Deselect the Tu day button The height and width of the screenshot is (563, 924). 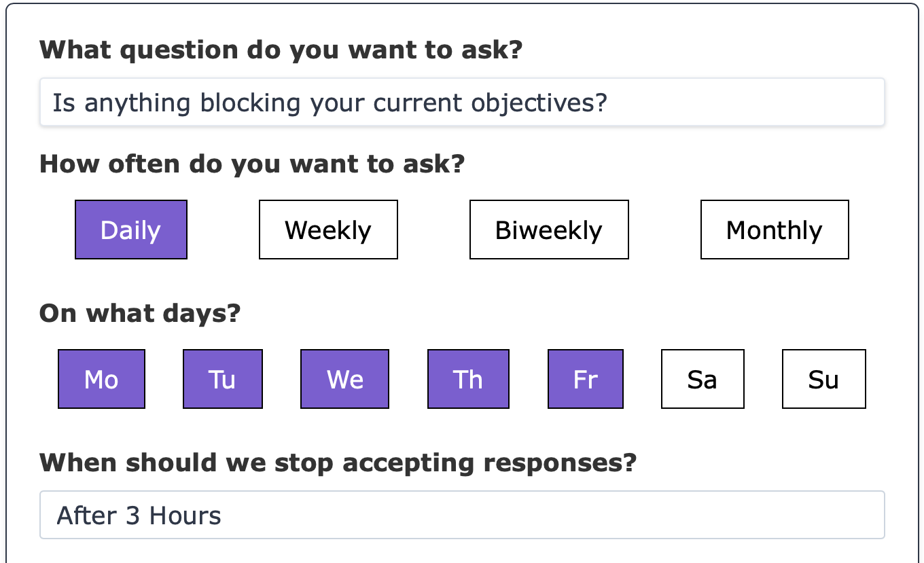click(x=223, y=379)
